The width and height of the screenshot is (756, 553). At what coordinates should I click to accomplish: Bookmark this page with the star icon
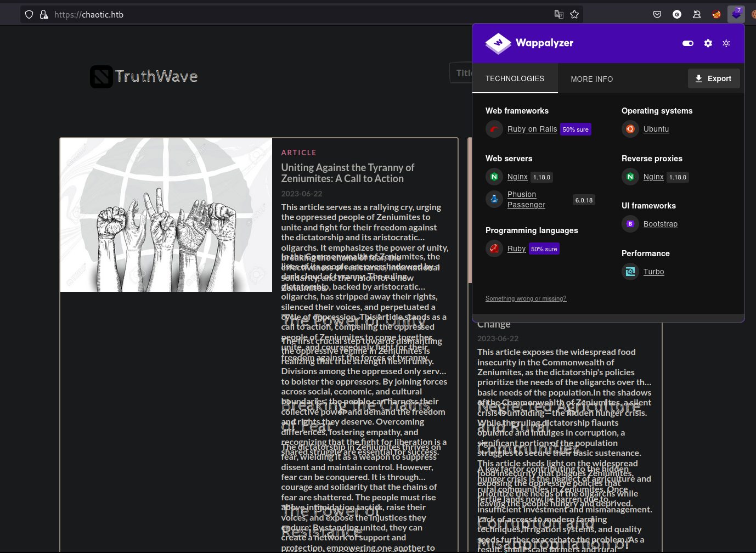tap(574, 14)
